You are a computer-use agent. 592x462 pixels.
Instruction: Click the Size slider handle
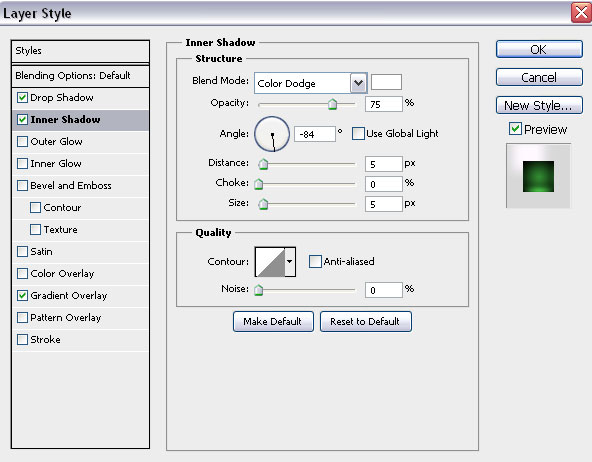pyautogui.click(x=263, y=204)
